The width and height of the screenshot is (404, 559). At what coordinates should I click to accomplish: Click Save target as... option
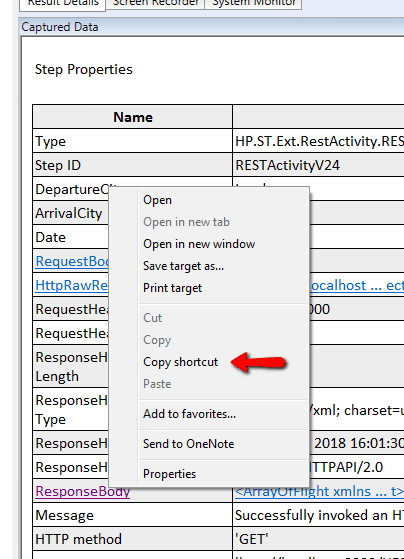pos(183,266)
